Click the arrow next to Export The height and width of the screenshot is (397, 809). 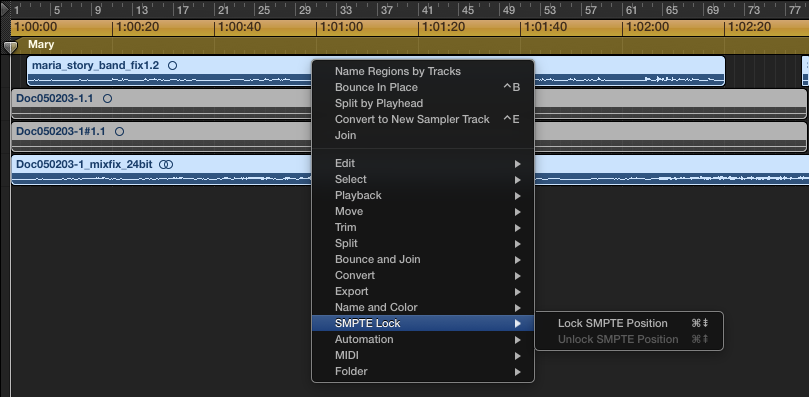click(x=517, y=292)
